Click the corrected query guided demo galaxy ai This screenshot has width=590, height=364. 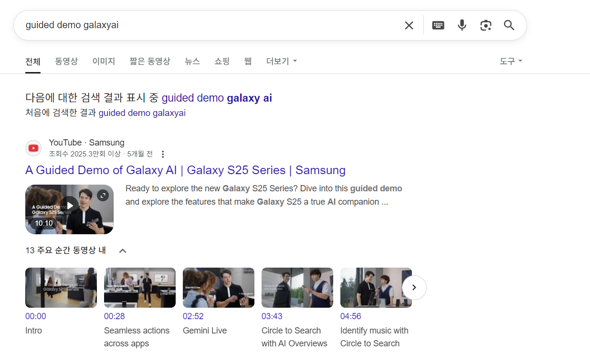click(x=217, y=98)
